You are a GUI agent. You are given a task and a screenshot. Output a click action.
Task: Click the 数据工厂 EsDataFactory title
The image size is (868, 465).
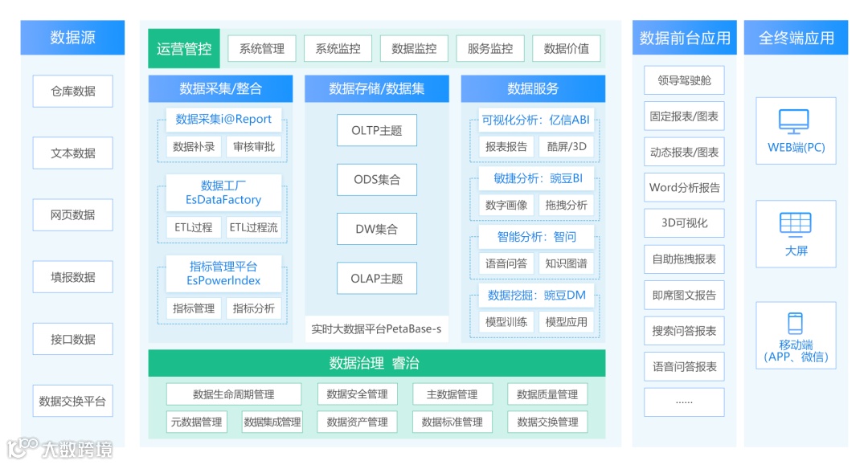pos(223,193)
